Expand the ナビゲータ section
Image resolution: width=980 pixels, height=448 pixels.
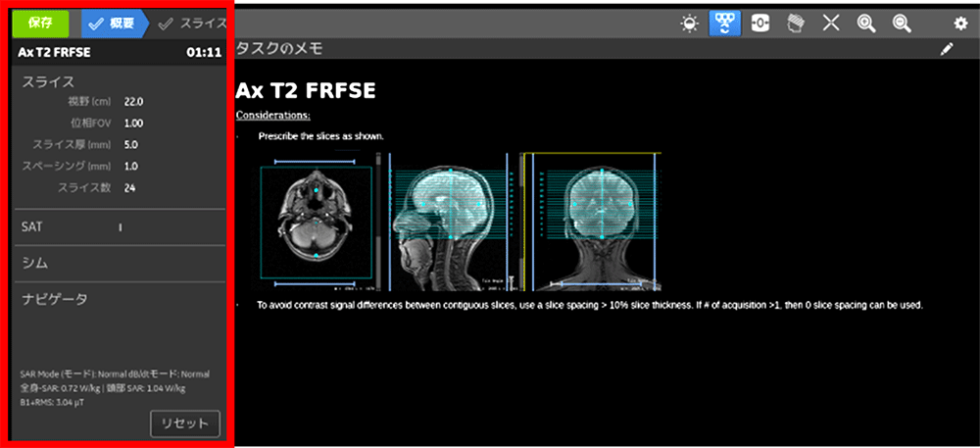tap(55, 298)
